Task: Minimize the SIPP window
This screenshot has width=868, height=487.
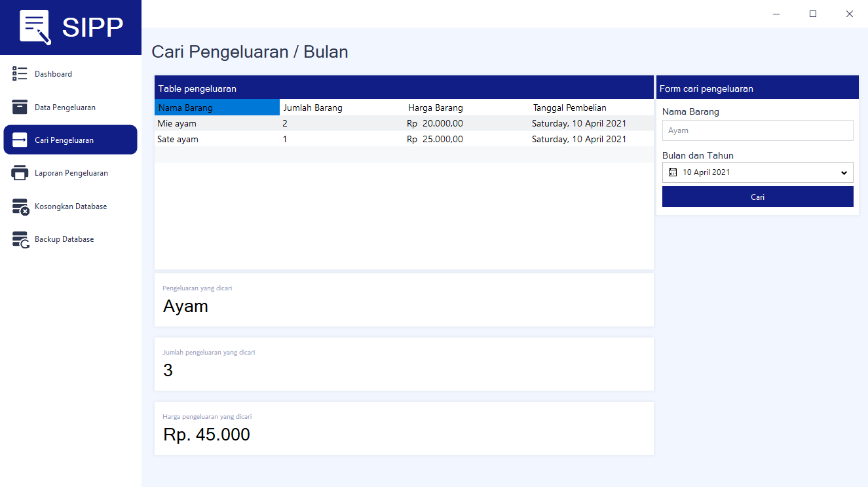Action: click(x=776, y=14)
